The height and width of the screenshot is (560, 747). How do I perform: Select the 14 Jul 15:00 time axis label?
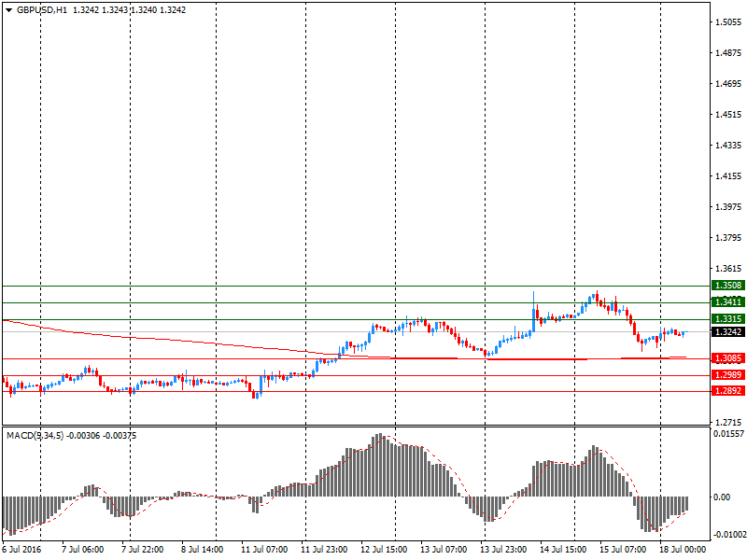click(x=563, y=550)
